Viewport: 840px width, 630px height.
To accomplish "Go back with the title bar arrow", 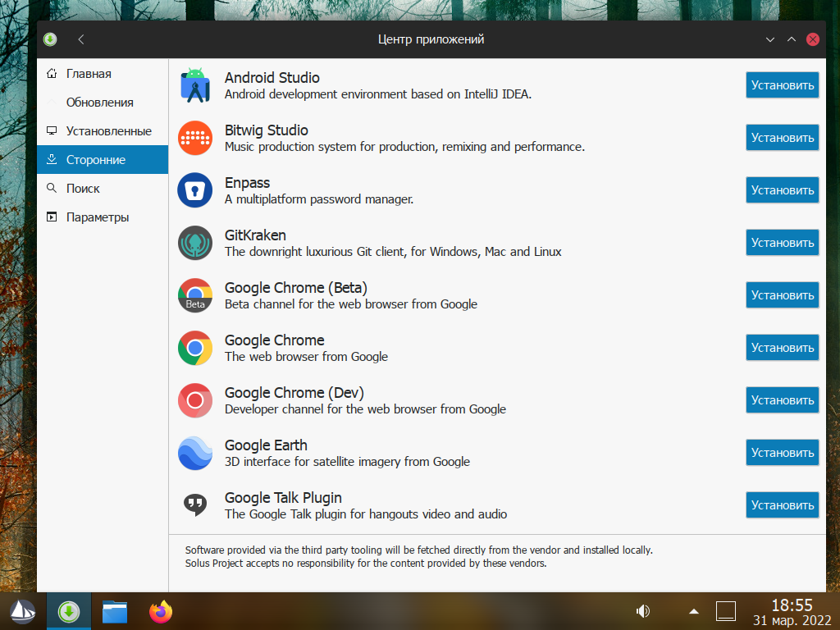I will [x=81, y=39].
